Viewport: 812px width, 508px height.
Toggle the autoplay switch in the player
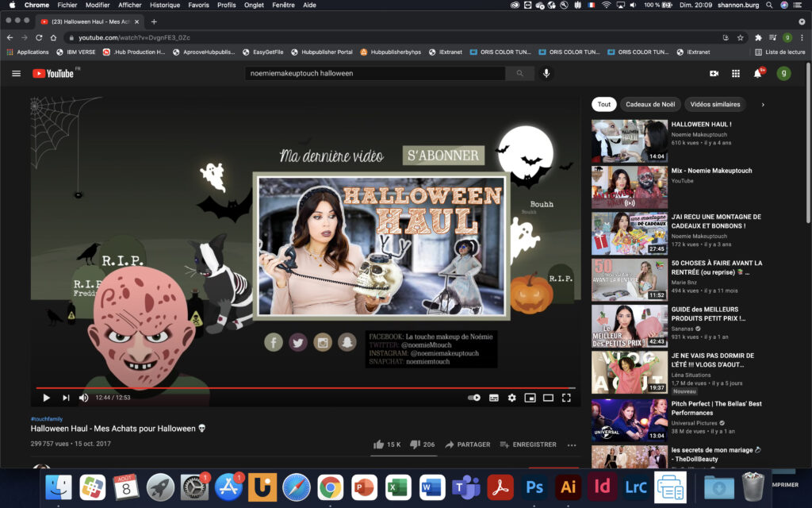point(474,398)
